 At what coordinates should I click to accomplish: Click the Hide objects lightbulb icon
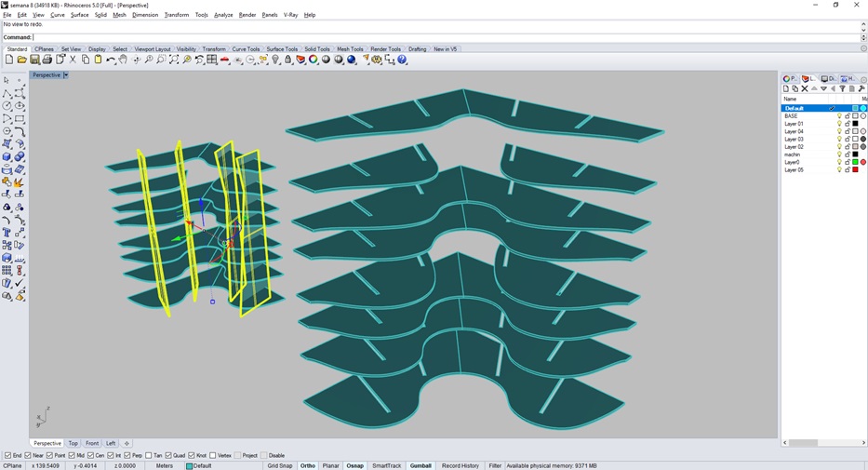[275, 60]
